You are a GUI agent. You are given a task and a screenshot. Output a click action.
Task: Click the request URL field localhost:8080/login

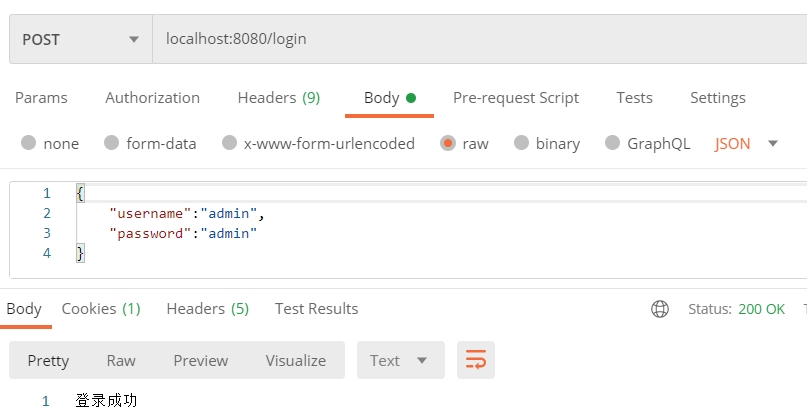480,39
